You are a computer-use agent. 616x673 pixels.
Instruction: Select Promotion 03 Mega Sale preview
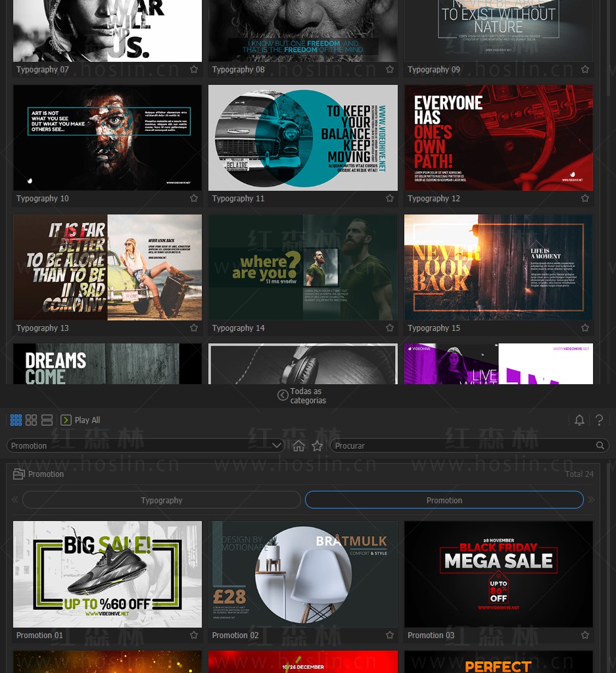pyautogui.click(x=498, y=574)
